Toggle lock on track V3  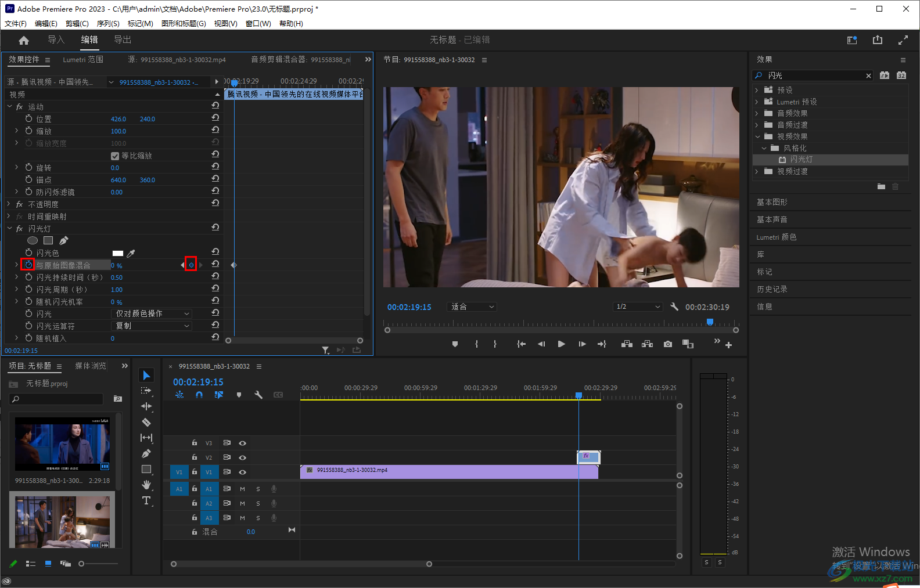pos(195,443)
